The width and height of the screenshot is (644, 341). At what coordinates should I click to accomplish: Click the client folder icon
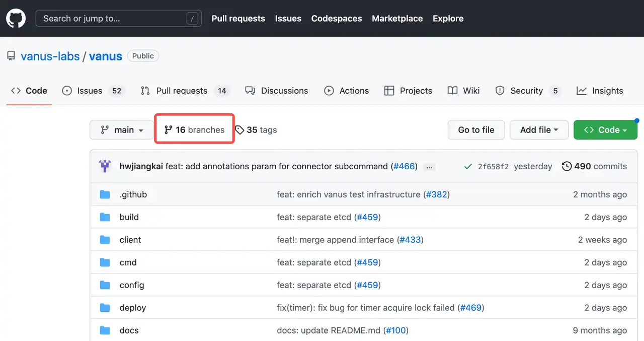coord(105,240)
